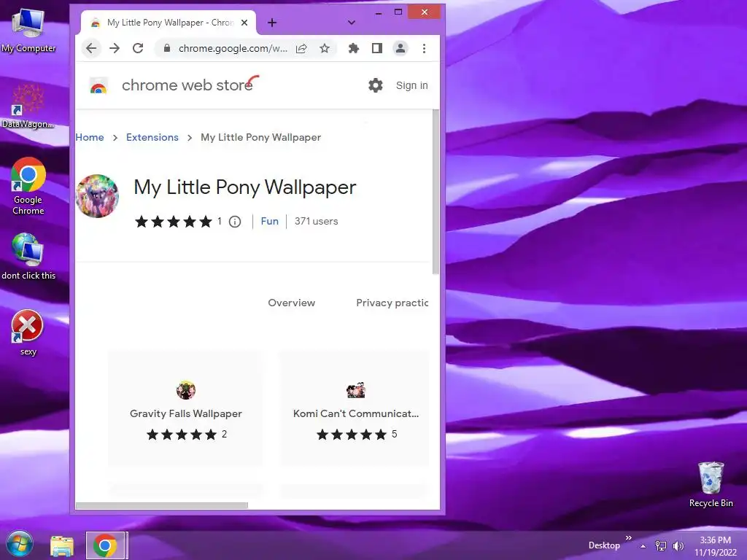Open the web store settings gear
The height and width of the screenshot is (560, 747).
(376, 85)
